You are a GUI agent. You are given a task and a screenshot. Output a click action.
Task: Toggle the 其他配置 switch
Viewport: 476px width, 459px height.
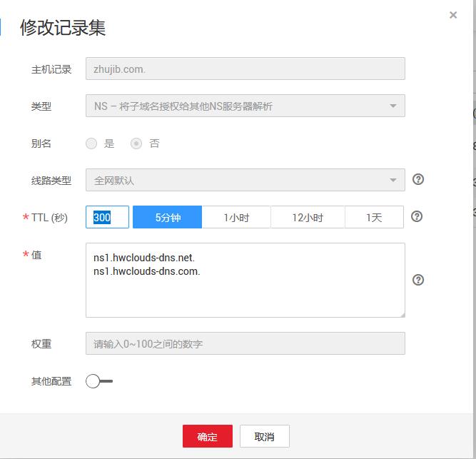(x=98, y=381)
